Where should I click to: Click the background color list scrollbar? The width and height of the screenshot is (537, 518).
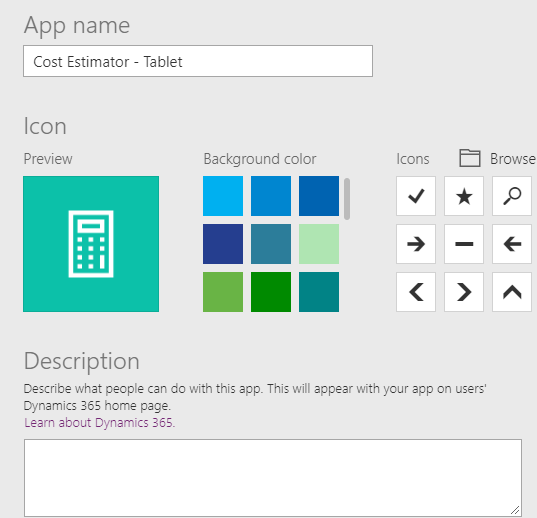pos(347,199)
